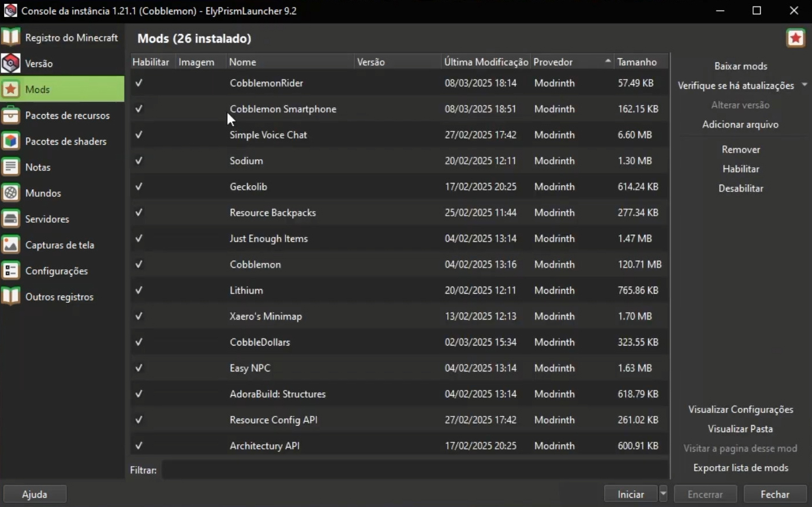Switch to the Servidores page
812x507 pixels.
62,219
